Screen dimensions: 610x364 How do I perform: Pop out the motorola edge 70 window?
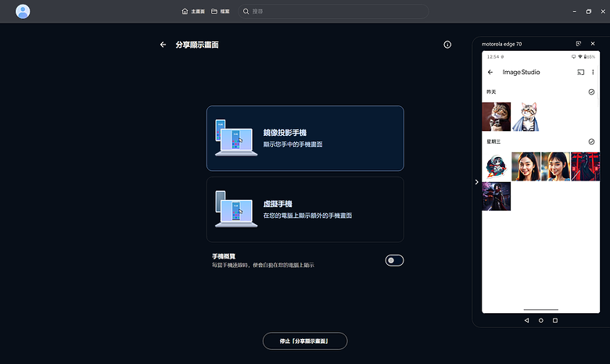tap(579, 44)
